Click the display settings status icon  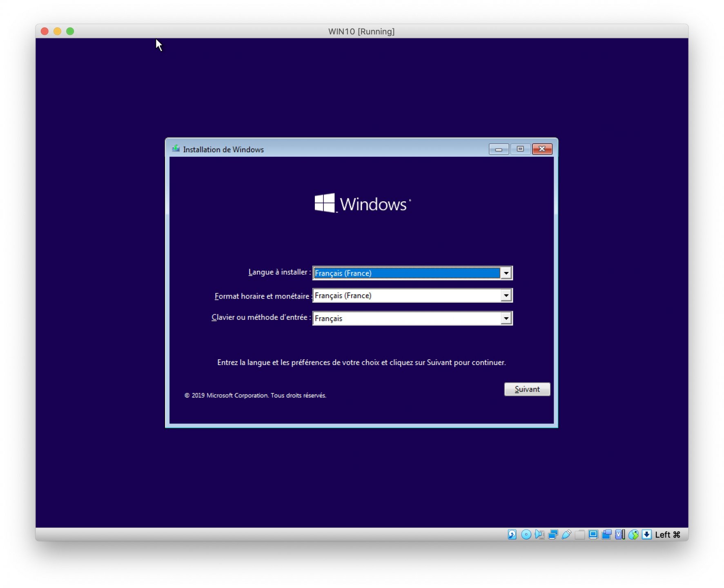[x=593, y=534]
